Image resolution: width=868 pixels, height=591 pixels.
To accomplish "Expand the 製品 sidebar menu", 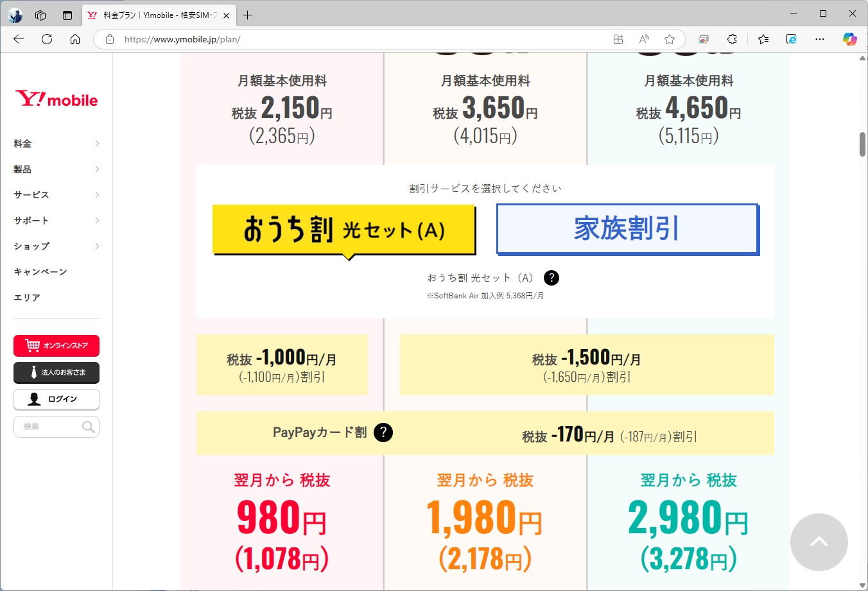I will click(x=56, y=169).
